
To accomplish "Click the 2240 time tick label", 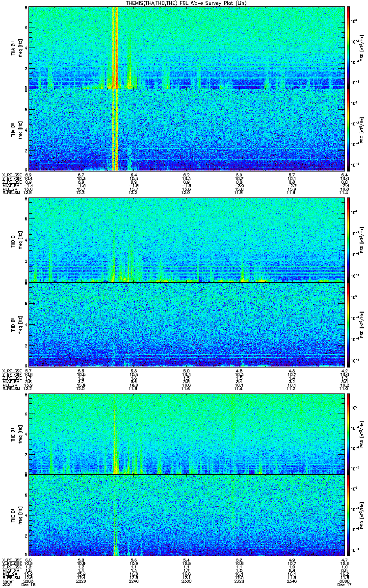I will pyautogui.click(x=134, y=580).
